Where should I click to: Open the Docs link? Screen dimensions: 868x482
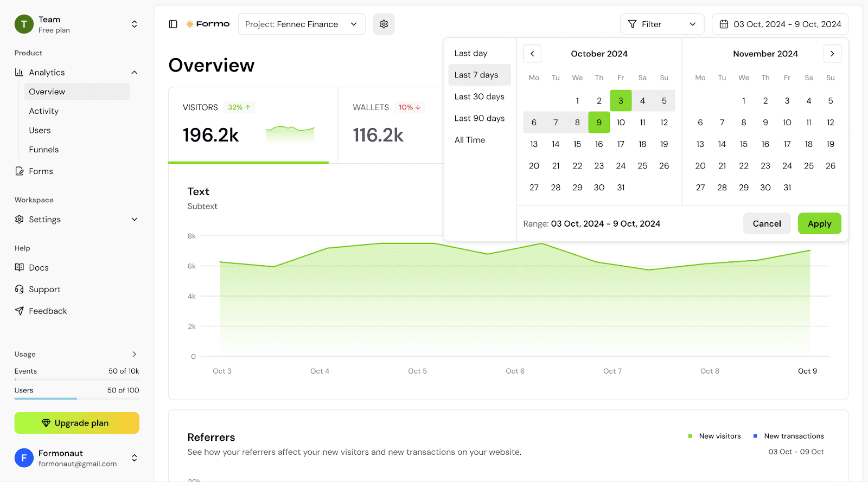pyautogui.click(x=39, y=267)
